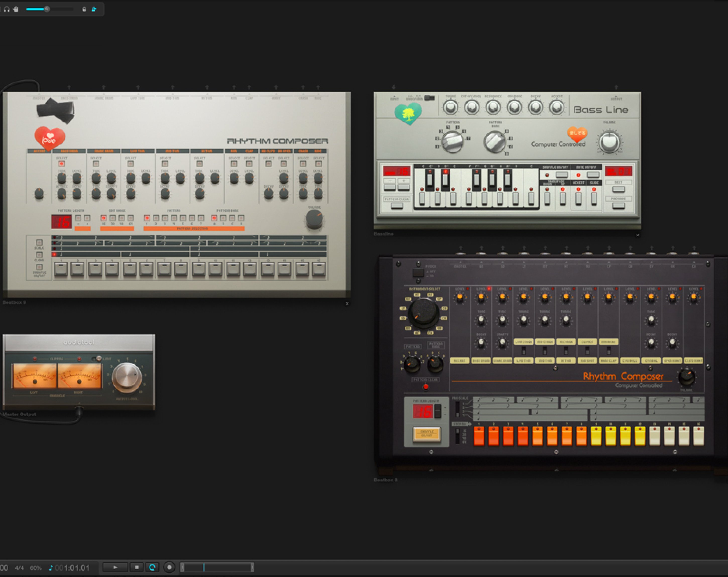Click the lock icon in top toolbar
Screen dimensions: 728x577
(x=84, y=10)
